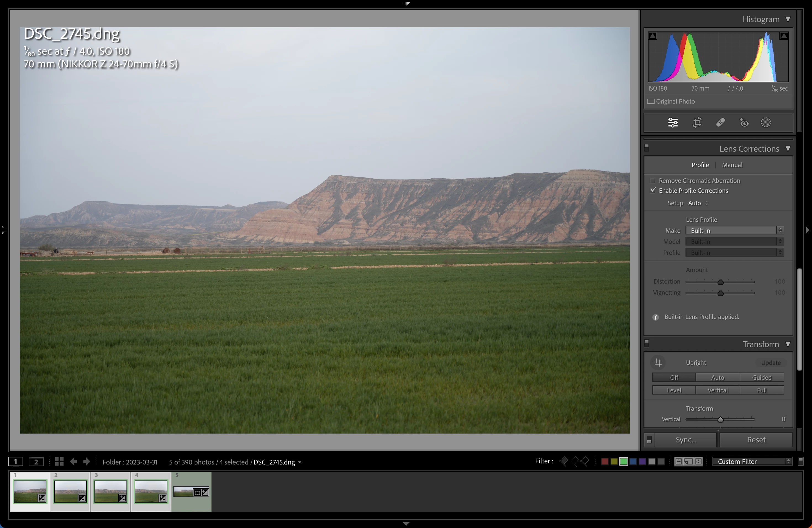Collapse the Lens Corrections panel
Image resolution: width=812 pixels, height=528 pixels.
click(x=788, y=149)
